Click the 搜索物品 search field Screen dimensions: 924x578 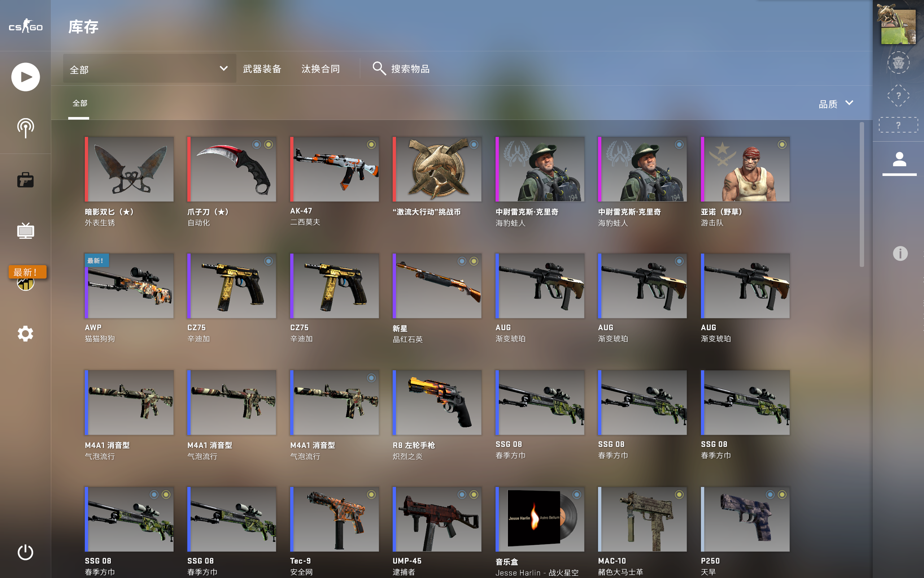click(x=410, y=69)
